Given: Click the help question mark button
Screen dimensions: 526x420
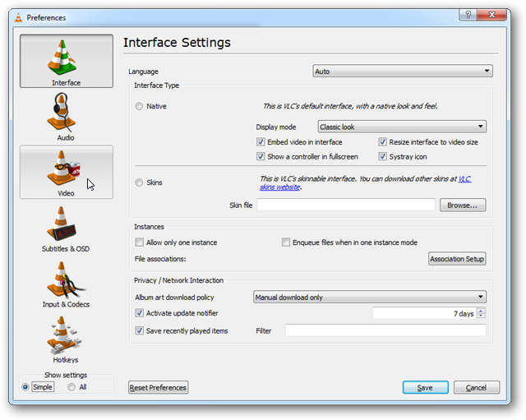Looking at the screenshot, I should tap(468, 15).
